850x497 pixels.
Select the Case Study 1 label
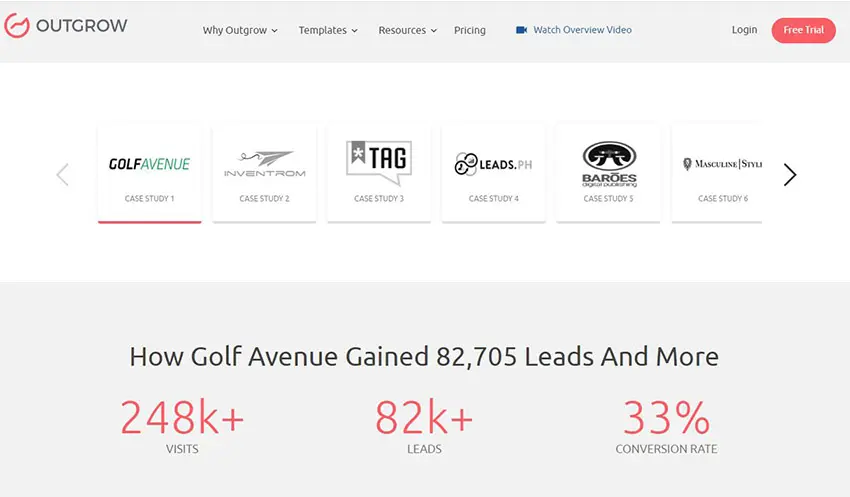pos(150,198)
